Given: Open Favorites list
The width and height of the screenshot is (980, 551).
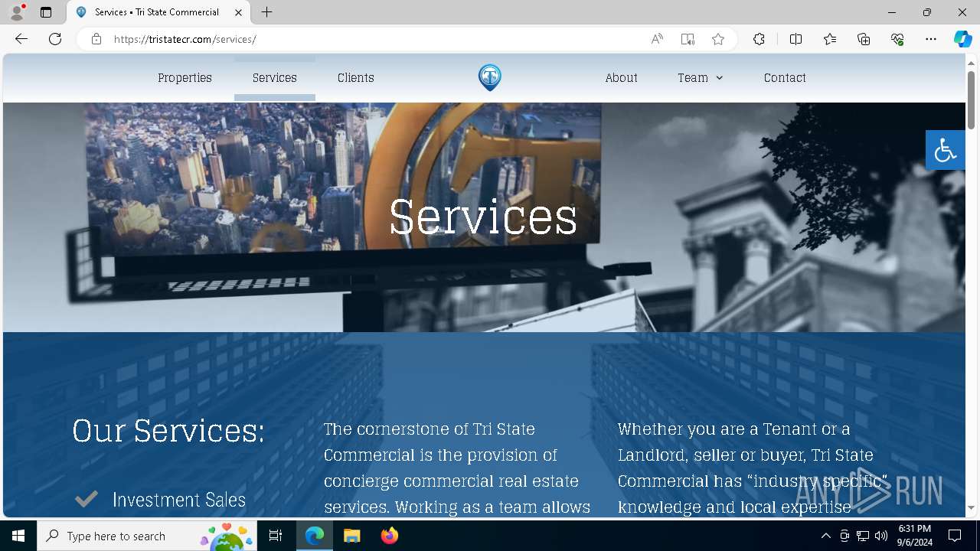Looking at the screenshot, I should [x=830, y=39].
